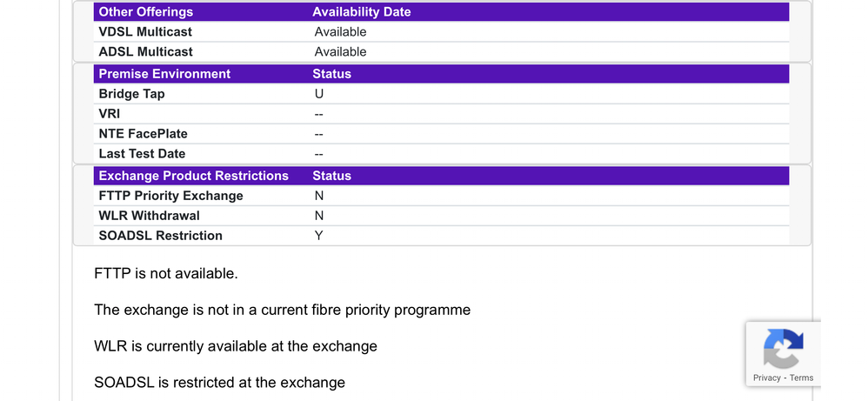Click the Premise Environment section header
The width and height of the screenshot is (868, 401).
(164, 74)
